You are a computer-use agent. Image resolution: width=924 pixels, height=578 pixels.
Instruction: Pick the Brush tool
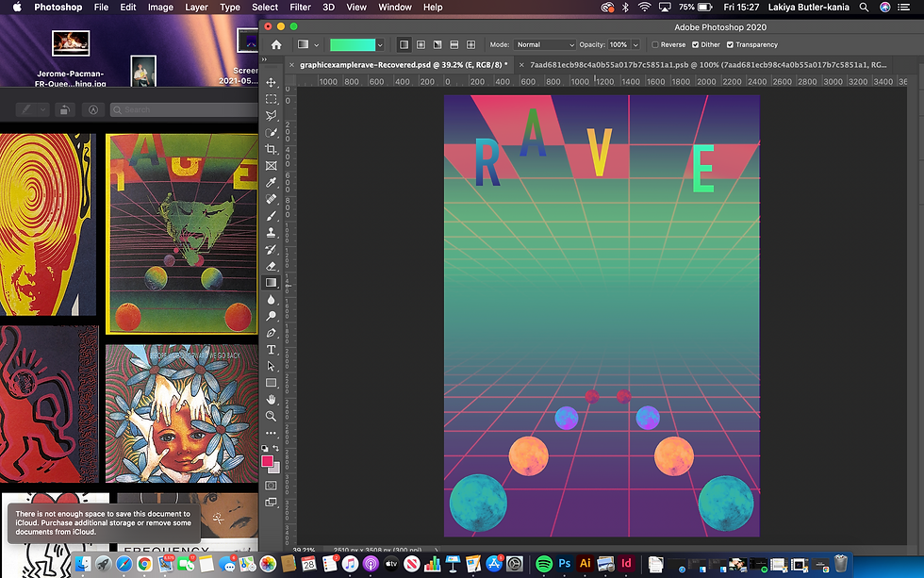pyautogui.click(x=272, y=216)
